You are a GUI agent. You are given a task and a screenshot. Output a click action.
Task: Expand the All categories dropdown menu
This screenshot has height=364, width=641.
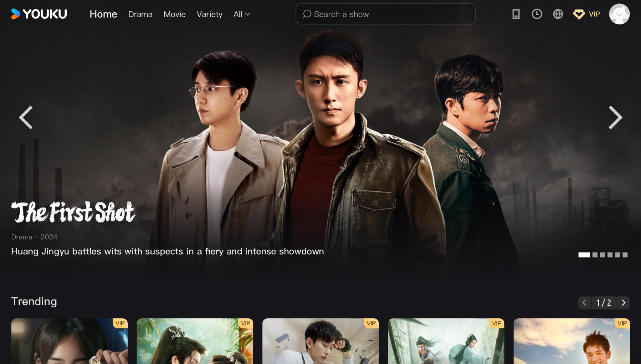tap(242, 14)
